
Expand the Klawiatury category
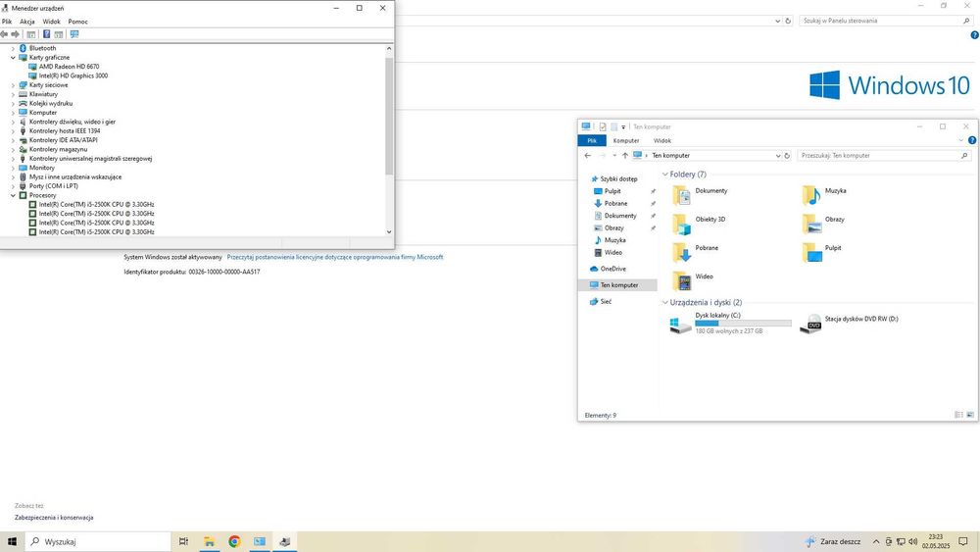click(x=13, y=94)
